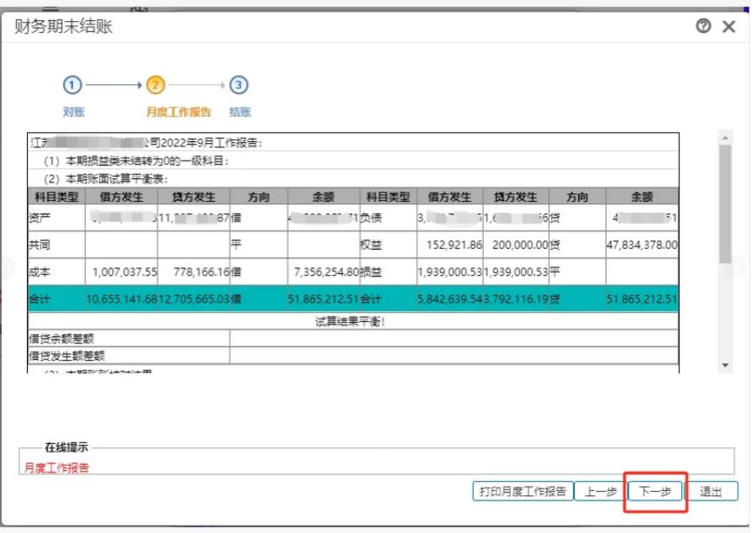The width and height of the screenshot is (756, 533).
Task: Open the 结账 step label
Action: point(240,112)
